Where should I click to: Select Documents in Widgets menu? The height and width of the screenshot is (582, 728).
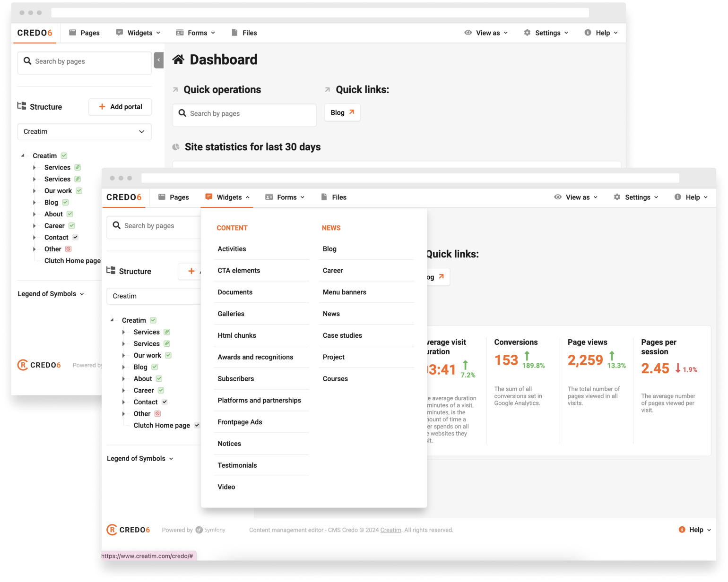pos(261,292)
